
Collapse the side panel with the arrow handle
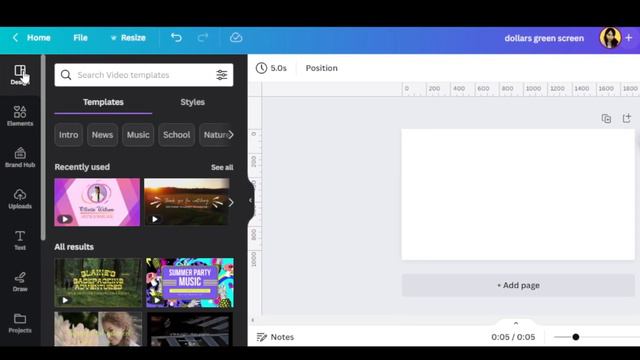(251, 200)
